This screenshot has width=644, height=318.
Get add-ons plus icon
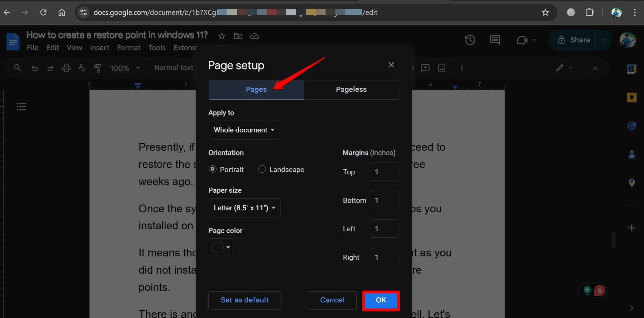[631, 228]
